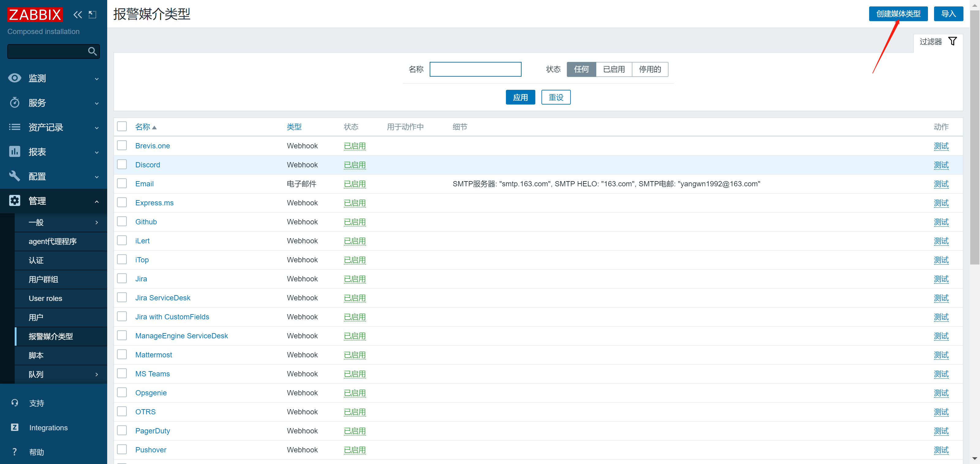Open the agent代理程序 menu item

point(61,241)
